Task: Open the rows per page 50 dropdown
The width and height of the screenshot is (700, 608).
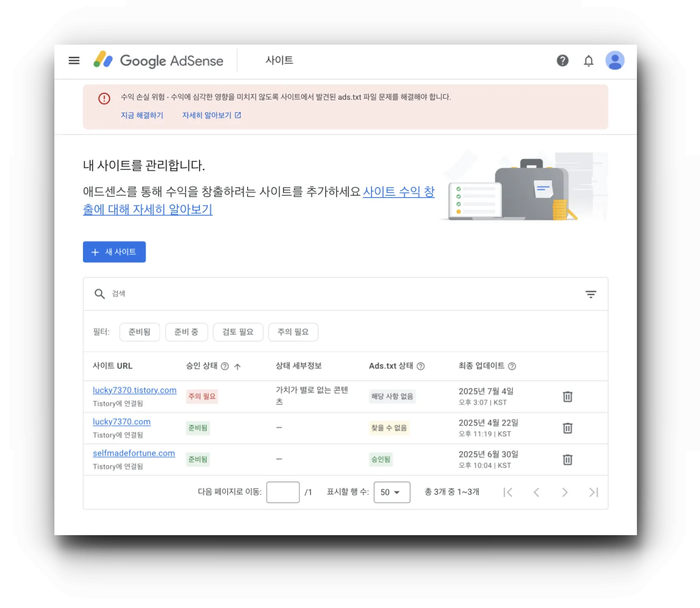Action: tap(392, 492)
